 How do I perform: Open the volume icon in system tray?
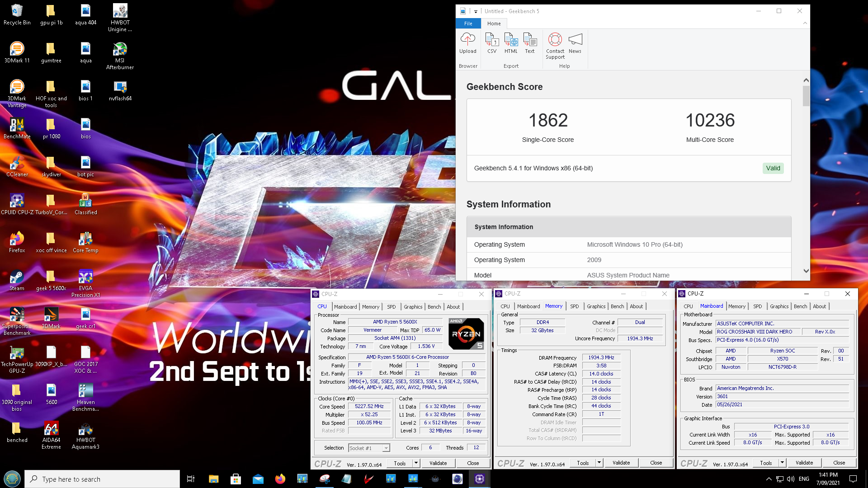[790, 479]
